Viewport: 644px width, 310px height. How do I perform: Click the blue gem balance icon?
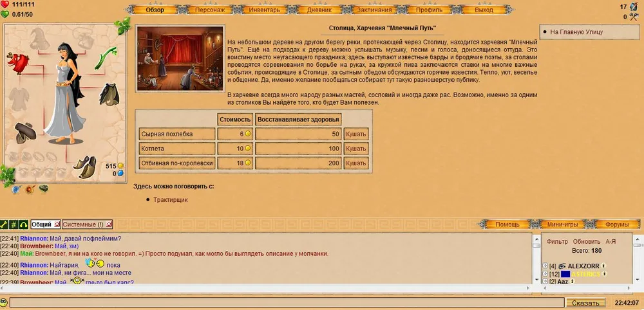pyautogui.click(x=120, y=174)
